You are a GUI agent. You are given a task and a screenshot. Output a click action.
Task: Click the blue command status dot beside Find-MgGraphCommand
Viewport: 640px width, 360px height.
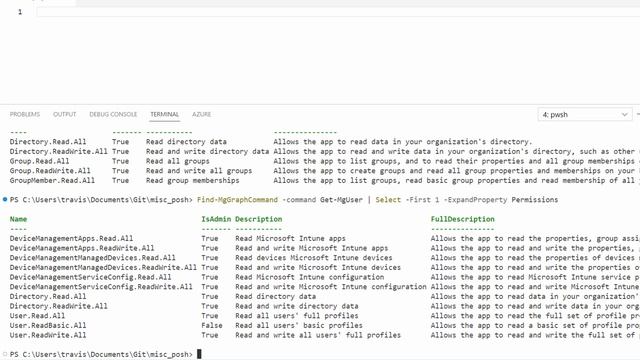tap(5, 200)
